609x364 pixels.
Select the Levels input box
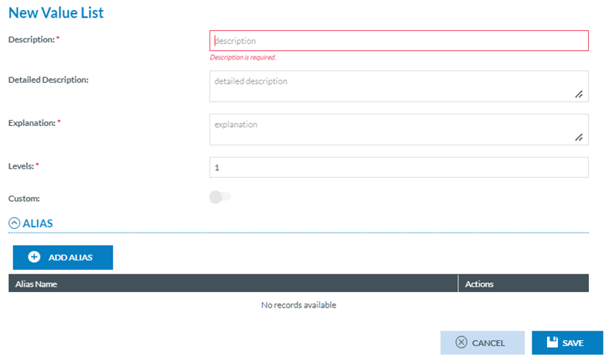(x=399, y=167)
